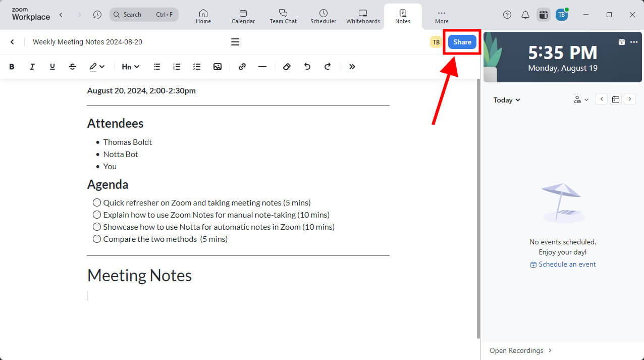Expand more toolbar options chevrons
644x360 pixels.
pos(352,67)
